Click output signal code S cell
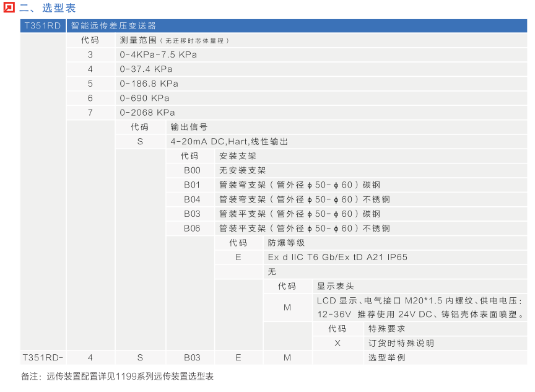This screenshot has height=392, width=535. 140,141
